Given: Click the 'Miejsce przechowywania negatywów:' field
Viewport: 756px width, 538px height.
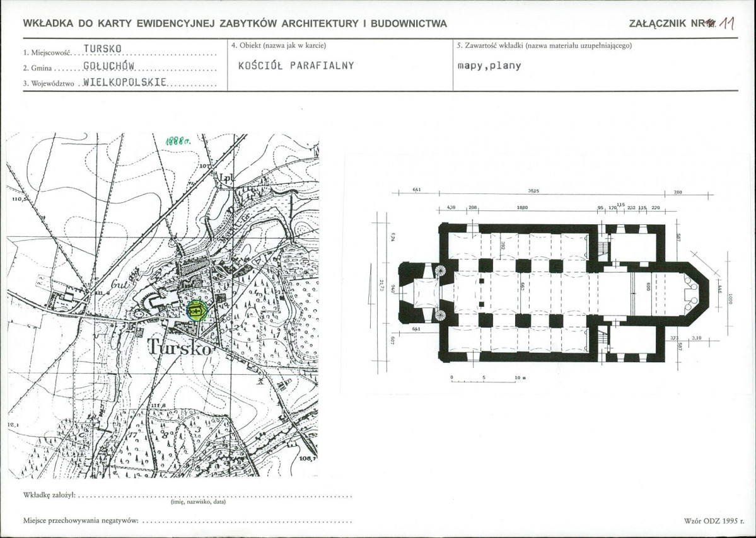Looking at the screenshot, I should coord(187,520).
